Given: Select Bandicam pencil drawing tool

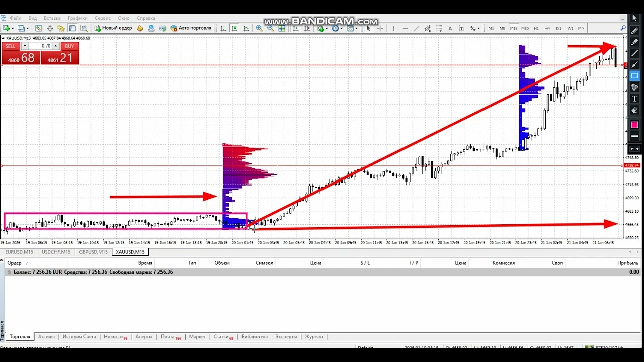Looking at the screenshot, I should coord(634,30).
